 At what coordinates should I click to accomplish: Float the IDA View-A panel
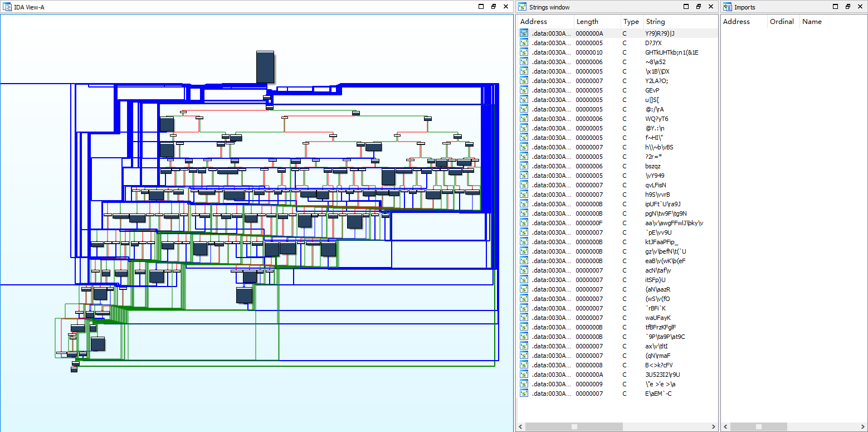click(x=494, y=7)
